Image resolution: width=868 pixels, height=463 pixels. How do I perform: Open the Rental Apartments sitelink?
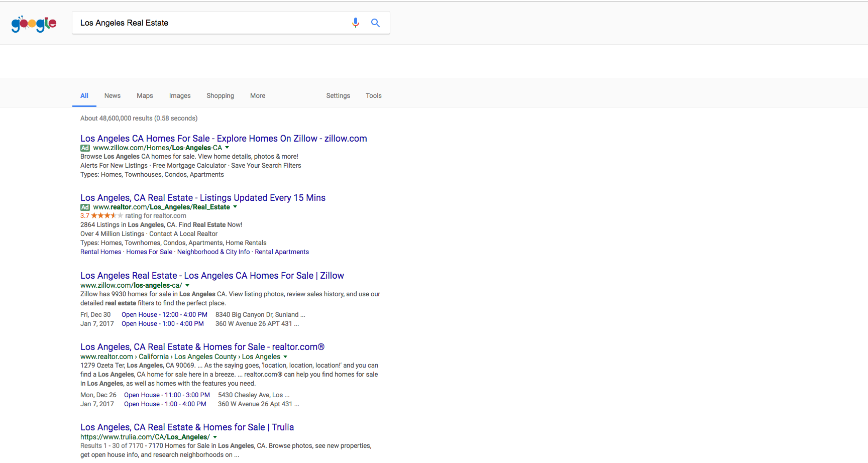coord(282,252)
